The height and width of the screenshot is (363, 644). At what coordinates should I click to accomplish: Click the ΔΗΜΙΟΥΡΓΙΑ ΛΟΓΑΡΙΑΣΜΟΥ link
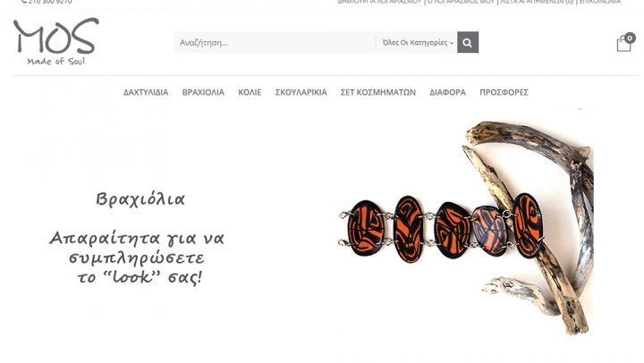pos(379,2)
